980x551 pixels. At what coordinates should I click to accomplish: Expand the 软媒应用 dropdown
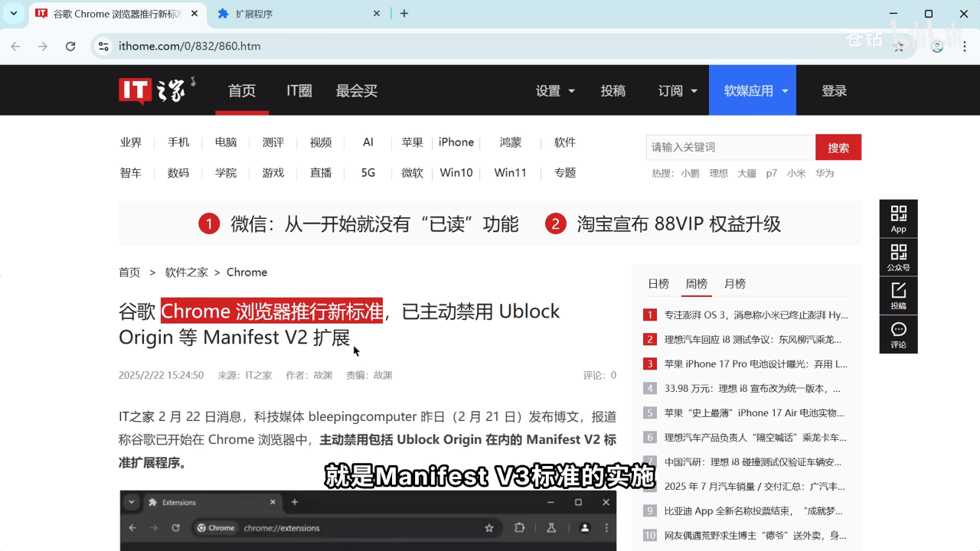coord(753,90)
